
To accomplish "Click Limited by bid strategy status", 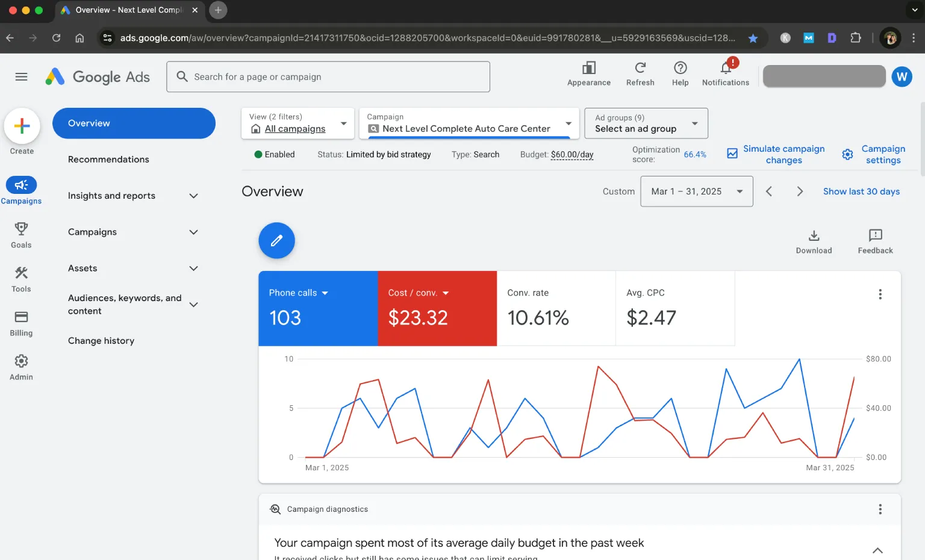I will click(388, 155).
